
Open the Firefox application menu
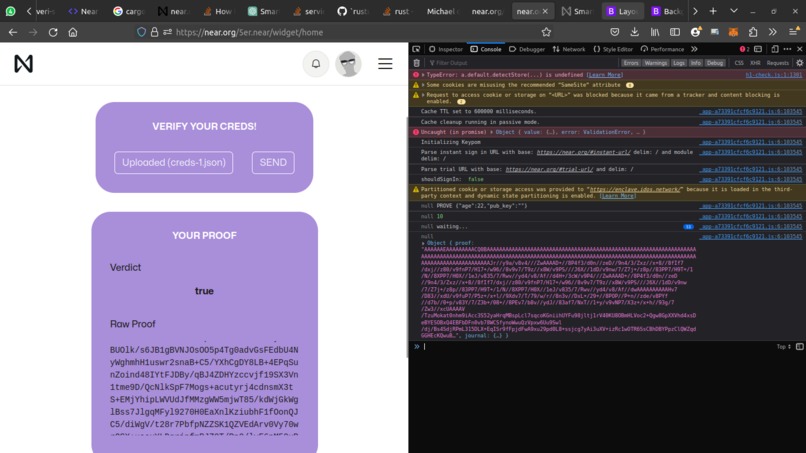[793, 32]
